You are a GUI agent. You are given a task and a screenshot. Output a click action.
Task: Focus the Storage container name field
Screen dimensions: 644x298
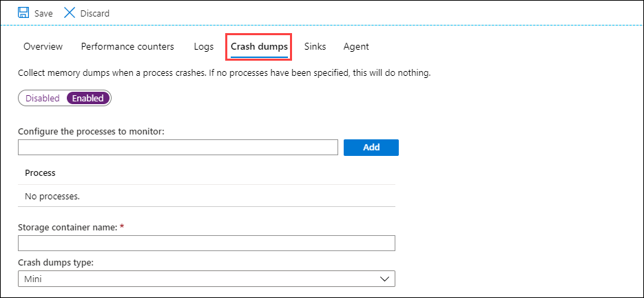coord(206,243)
